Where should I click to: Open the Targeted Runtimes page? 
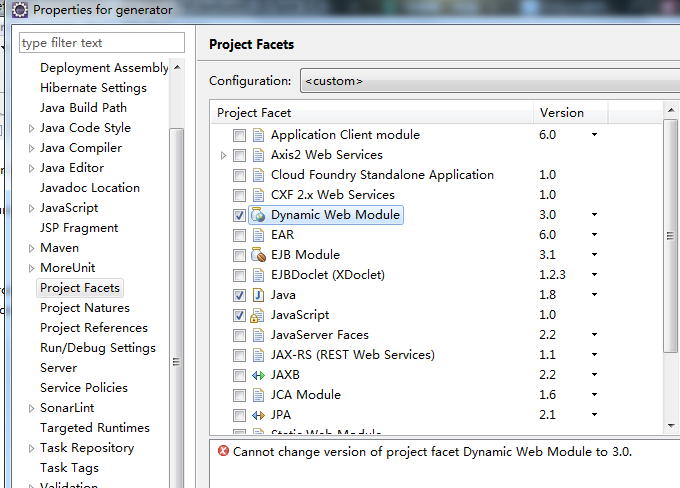click(94, 428)
